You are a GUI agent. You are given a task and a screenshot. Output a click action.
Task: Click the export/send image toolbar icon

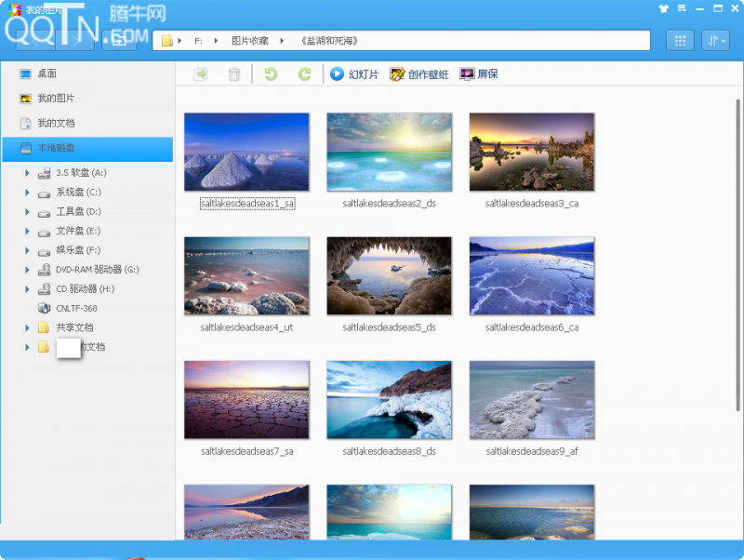[x=200, y=74]
